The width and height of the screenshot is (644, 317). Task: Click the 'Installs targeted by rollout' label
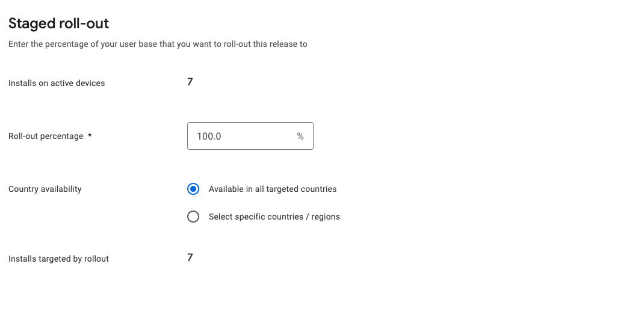point(58,259)
